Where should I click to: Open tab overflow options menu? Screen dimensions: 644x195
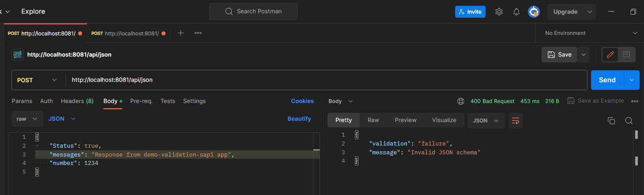pyautogui.click(x=198, y=33)
